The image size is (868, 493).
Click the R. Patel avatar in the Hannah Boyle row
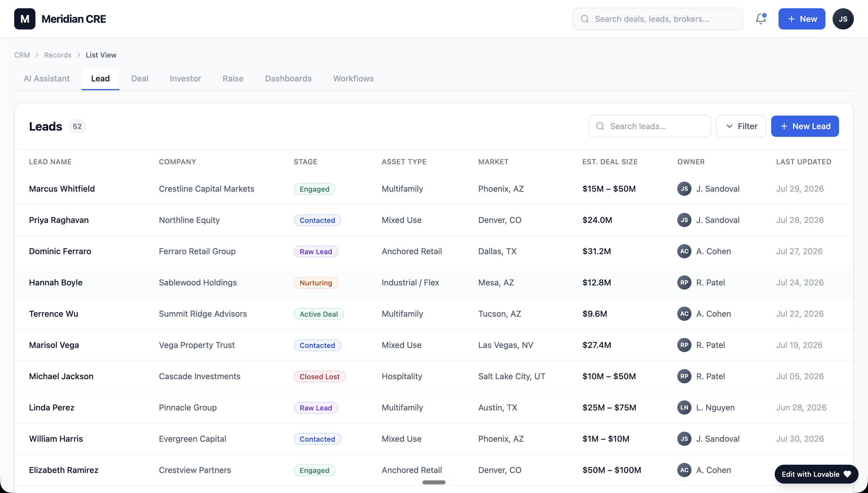click(x=684, y=282)
